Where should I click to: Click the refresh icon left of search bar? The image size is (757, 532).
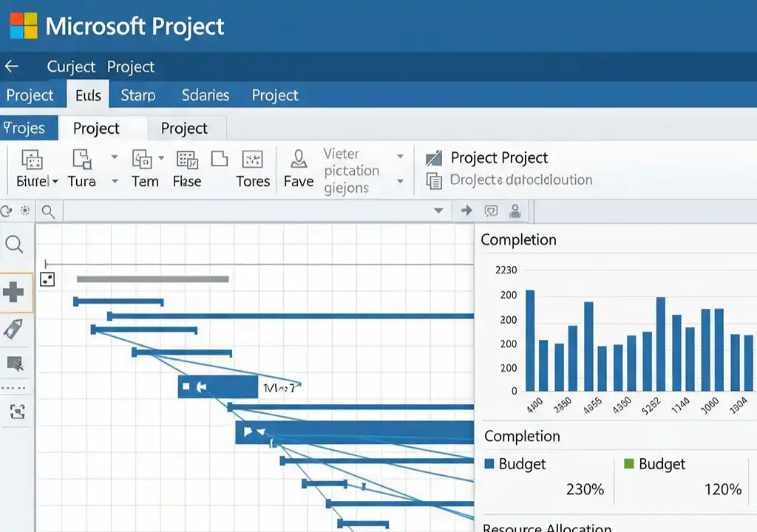point(6,211)
